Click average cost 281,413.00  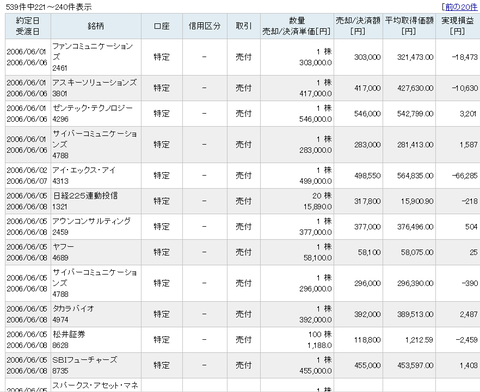(415, 145)
